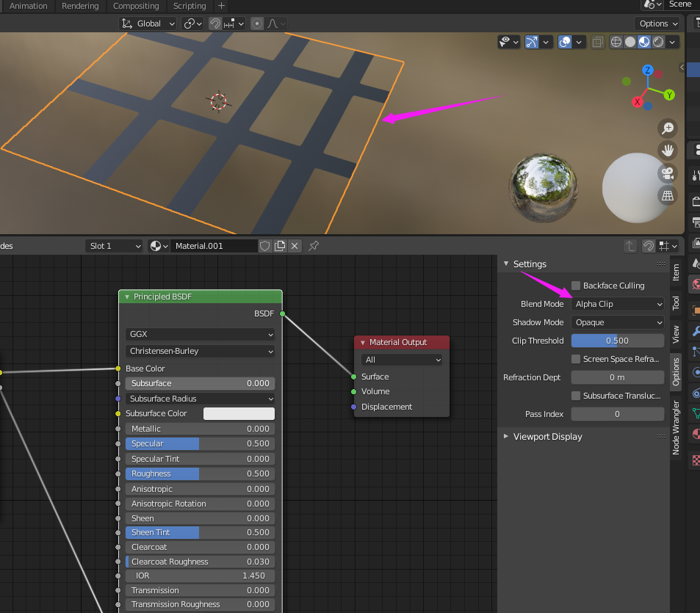Open the GGX distribution dropdown
The height and width of the screenshot is (613, 700).
pyautogui.click(x=200, y=334)
